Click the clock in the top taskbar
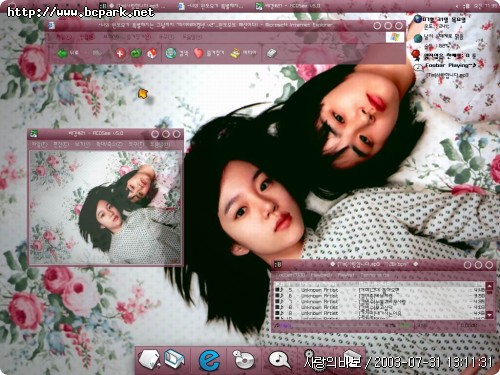 click(x=485, y=6)
